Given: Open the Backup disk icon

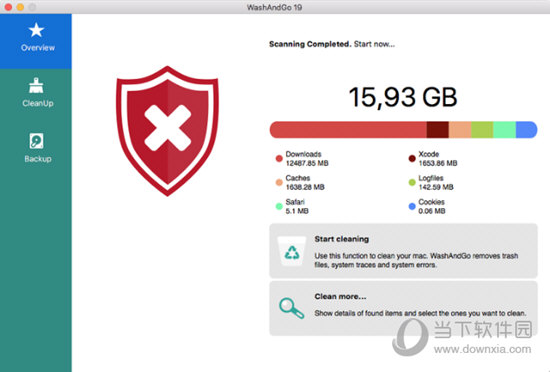Looking at the screenshot, I should click(x=36, y=141).
